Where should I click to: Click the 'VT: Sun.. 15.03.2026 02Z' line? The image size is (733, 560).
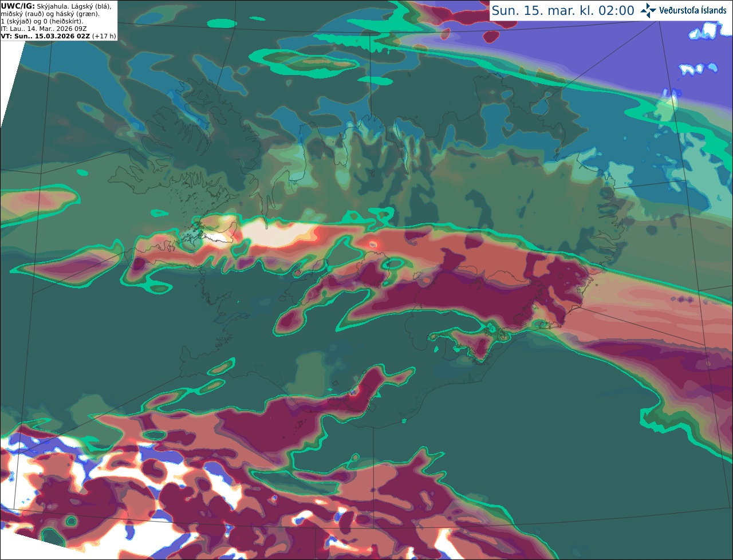(x=45, y=36)
